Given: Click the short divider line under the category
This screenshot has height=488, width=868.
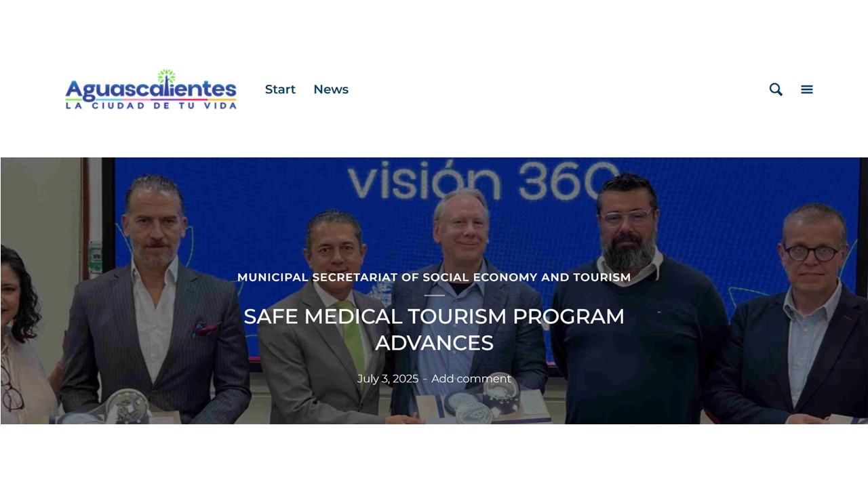Looking at the screenshot, I should pyautogui.click(x=434, y=295).
